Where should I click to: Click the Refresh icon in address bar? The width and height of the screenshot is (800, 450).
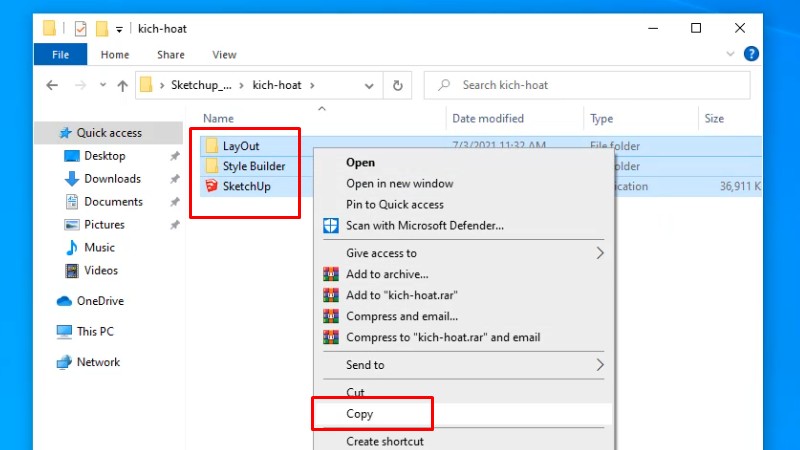(x=398, y=86)
